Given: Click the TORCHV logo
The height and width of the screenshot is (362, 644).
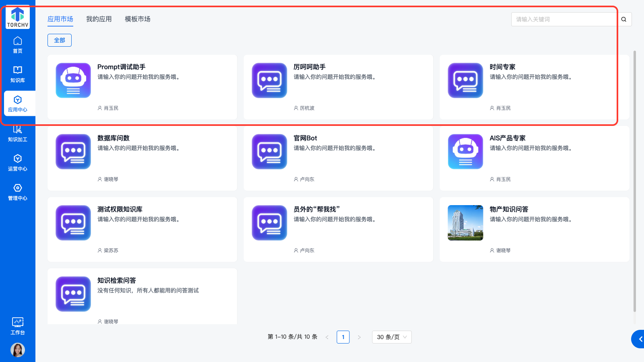Looking at the screenshot, I should coord(18,17).
